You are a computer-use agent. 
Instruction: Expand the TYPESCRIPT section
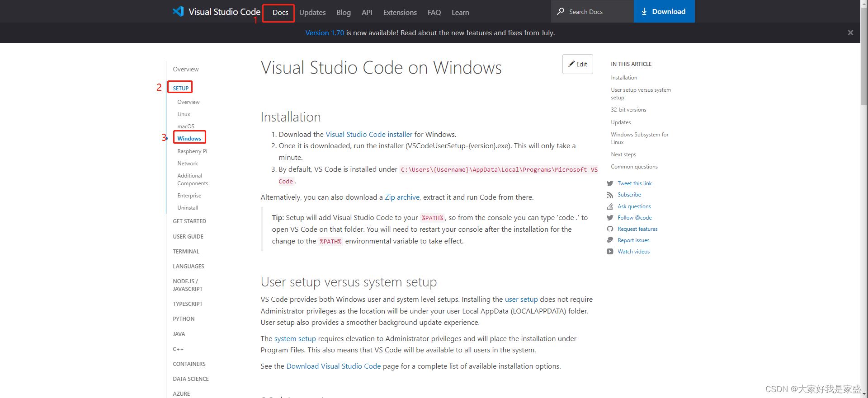[x=188, y=304]
